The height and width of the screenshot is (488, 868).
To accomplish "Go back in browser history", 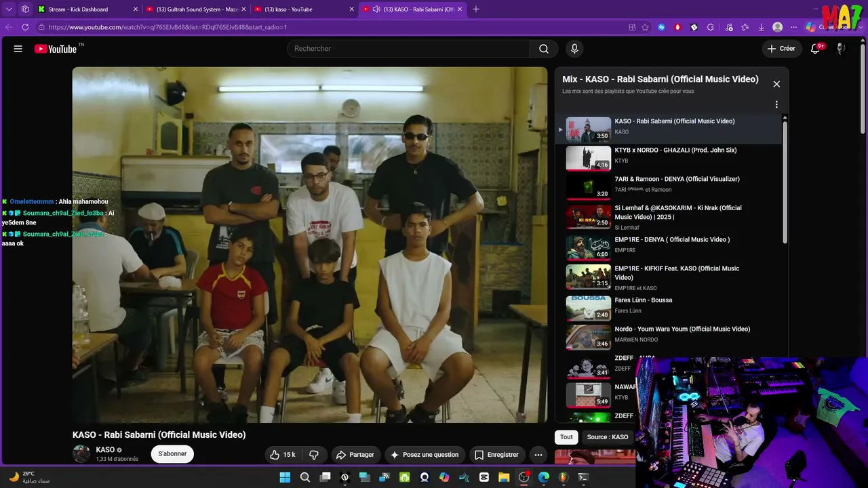I will click(9, 27).
